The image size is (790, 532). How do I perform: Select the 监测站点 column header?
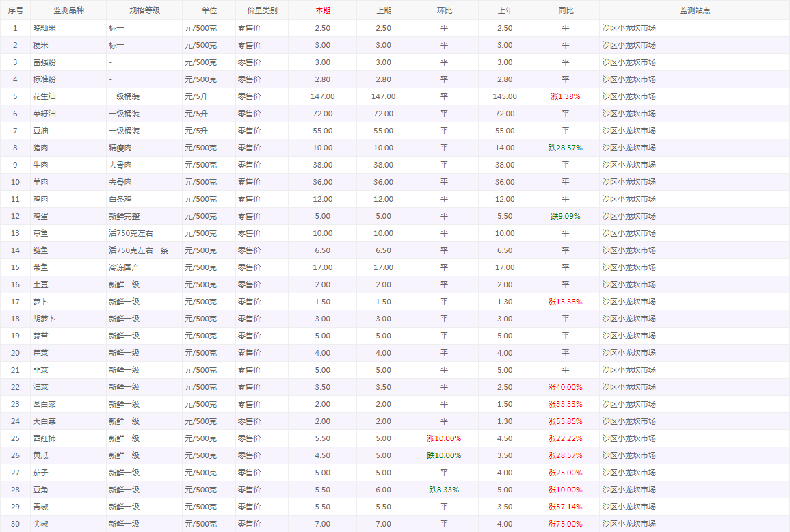[x=694, y=10]
